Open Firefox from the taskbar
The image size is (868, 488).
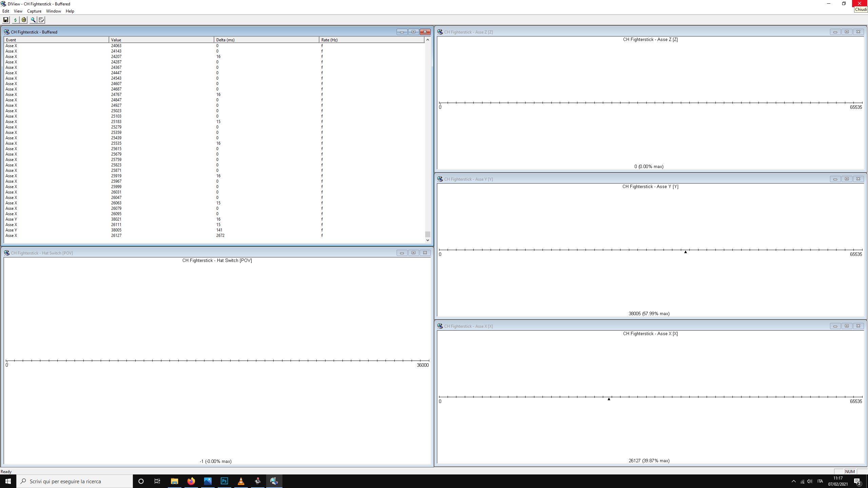pos(191,481)
